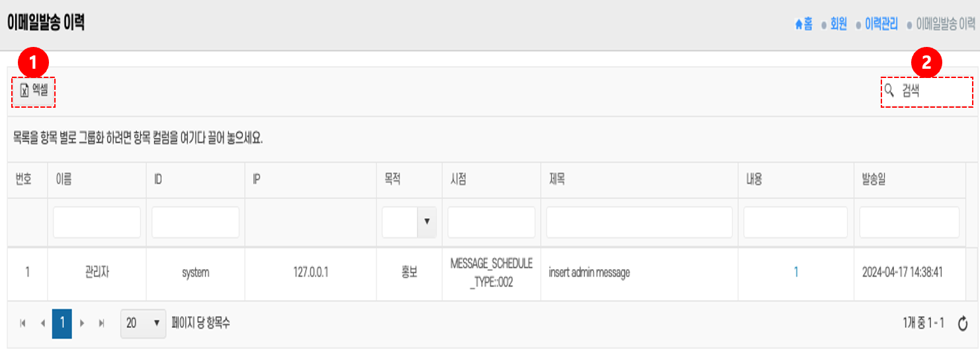Open the items-per-page dropdown showing 20
Viewport: 980px width, 349px height.
pyautogui.click(x=143, y=323)
